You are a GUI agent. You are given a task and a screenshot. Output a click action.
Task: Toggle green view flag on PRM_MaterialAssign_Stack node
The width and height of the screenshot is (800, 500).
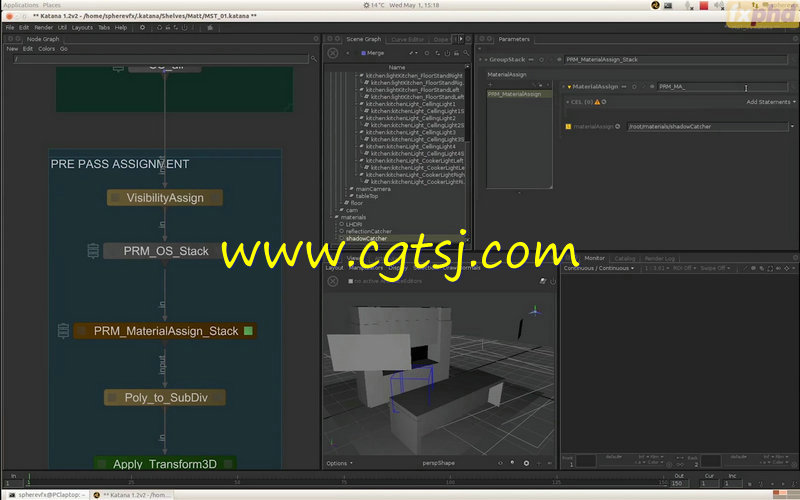(248, 331)
